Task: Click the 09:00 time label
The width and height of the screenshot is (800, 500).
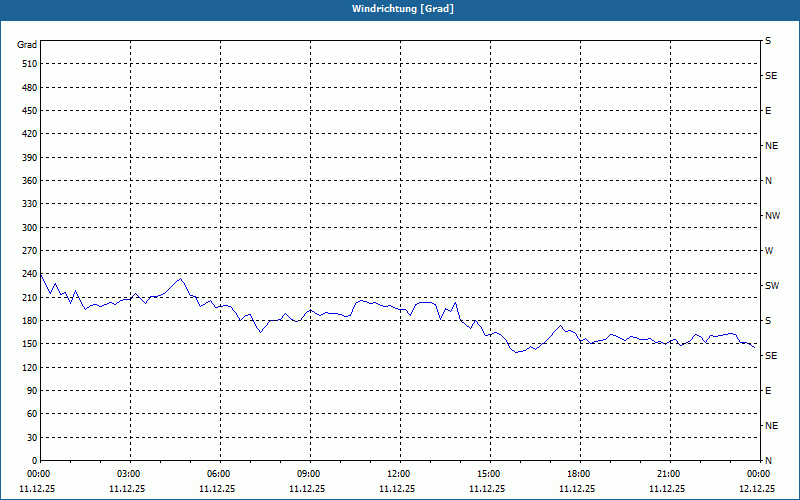Action: tap(309, 474)
